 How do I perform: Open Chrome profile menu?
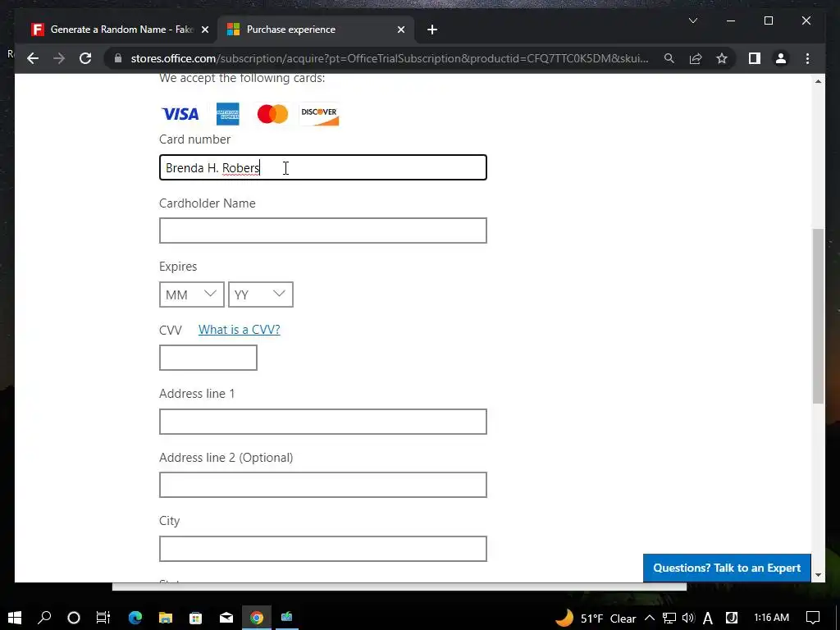[x=781, y=58]
